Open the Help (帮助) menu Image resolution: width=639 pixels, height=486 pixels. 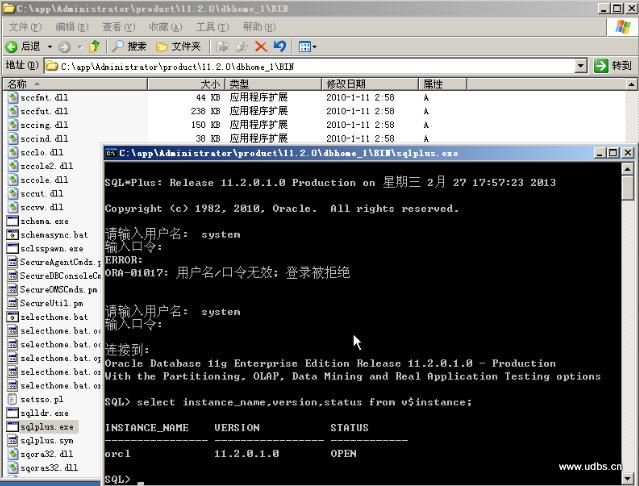pos(259,27)
